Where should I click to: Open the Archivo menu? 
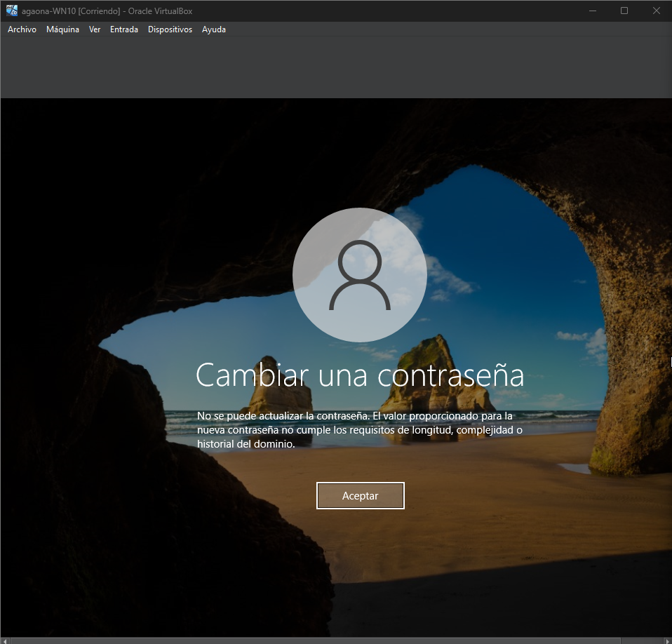22,29
